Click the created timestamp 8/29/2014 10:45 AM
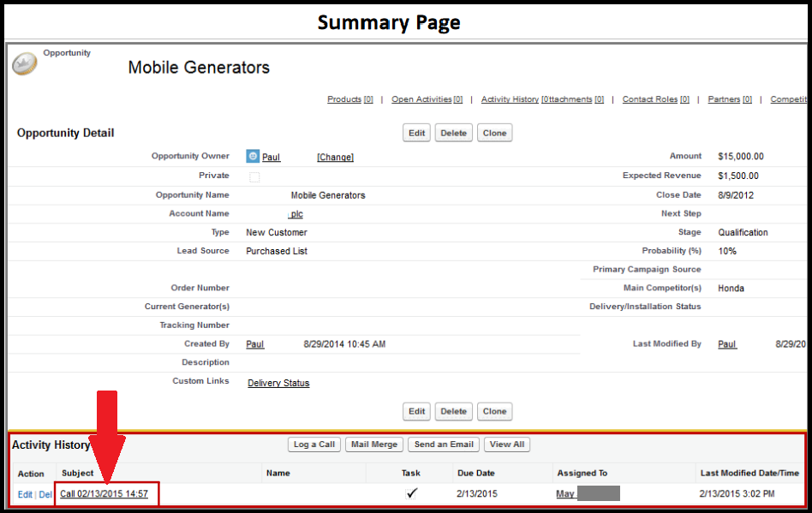Screen dimensions: 812x513 pyautogui.click(x=344, y=343)
